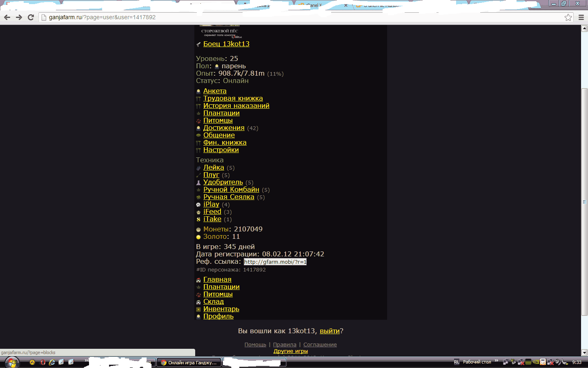Click the address bar URL
This screenshot has width=588, height=368.
click(x=102, y=17)
